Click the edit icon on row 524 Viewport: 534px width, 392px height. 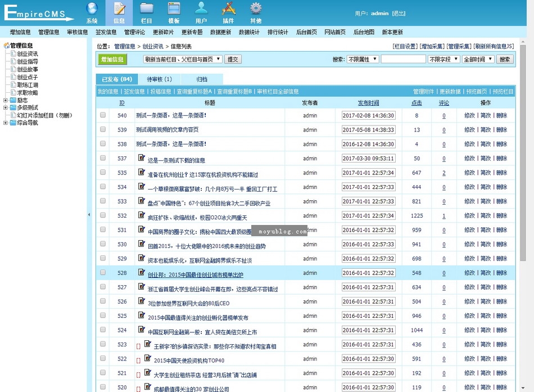coord(141,329)
